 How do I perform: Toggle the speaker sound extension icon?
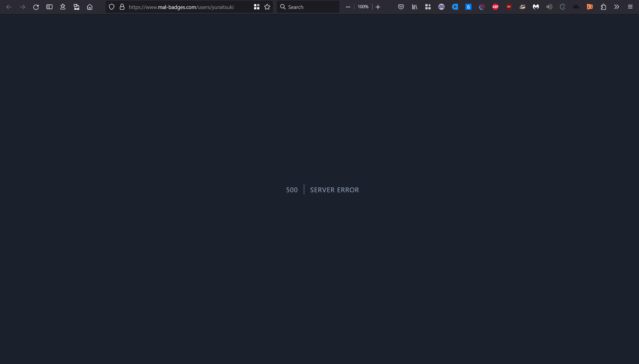[549, 7]
